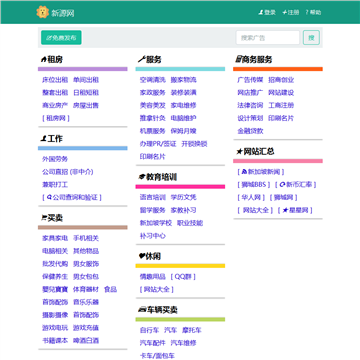Open the 帮助 help link
Image resolution: width=360 pixels, height=360 pixels.
click(313, 12)
